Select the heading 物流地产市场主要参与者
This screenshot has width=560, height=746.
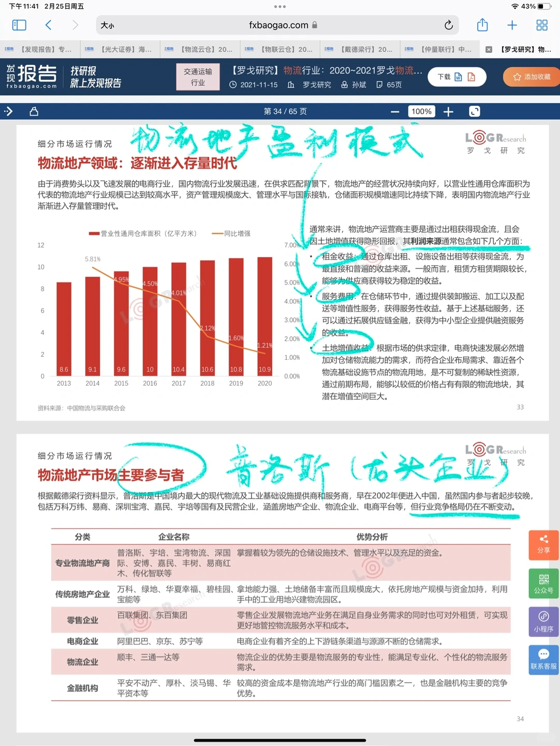[x=111, y=475]
